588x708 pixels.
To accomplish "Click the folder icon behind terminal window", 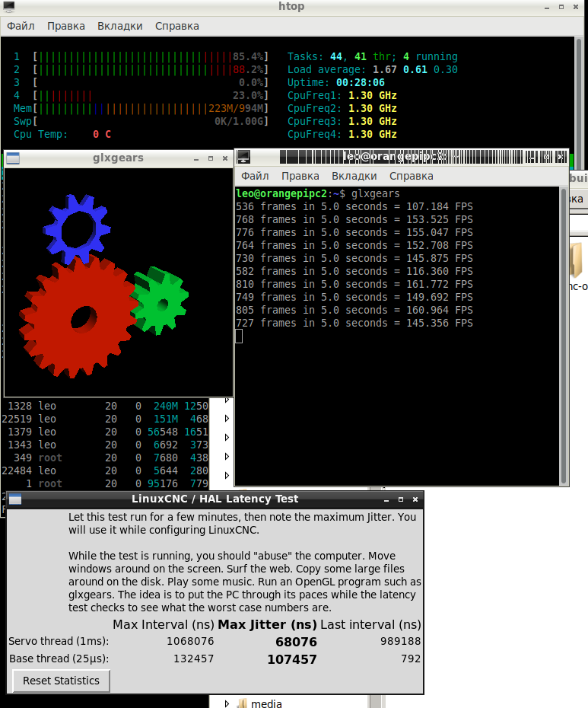I will [577, 259].
